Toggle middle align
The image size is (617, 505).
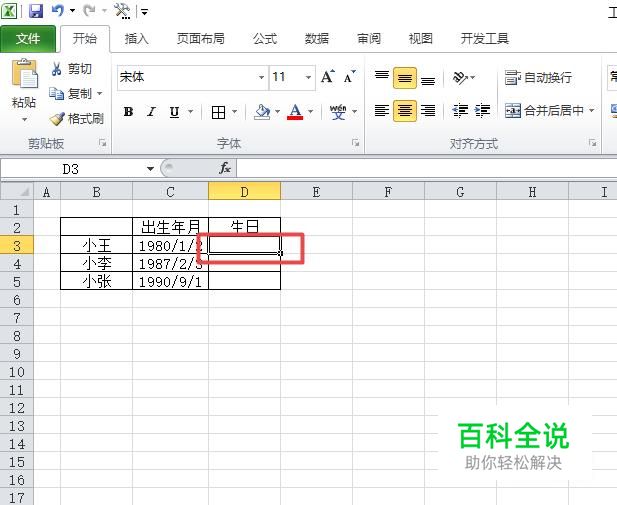click(405, 78)
